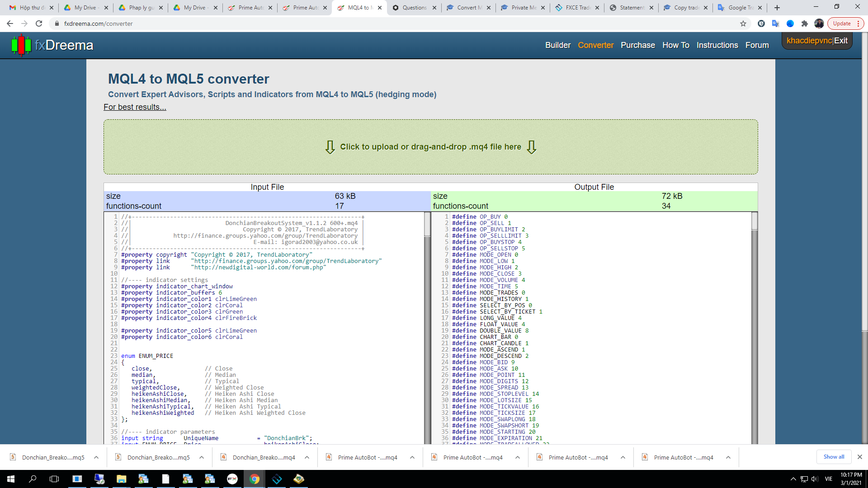Open the Instructions page
Viewport: 868px width, 488px height.
pyautogui.click(x=717, y=45)
